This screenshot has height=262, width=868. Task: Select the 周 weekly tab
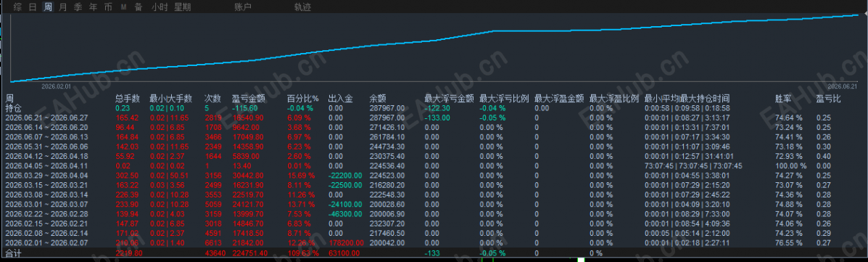click(x=48, y=7)
